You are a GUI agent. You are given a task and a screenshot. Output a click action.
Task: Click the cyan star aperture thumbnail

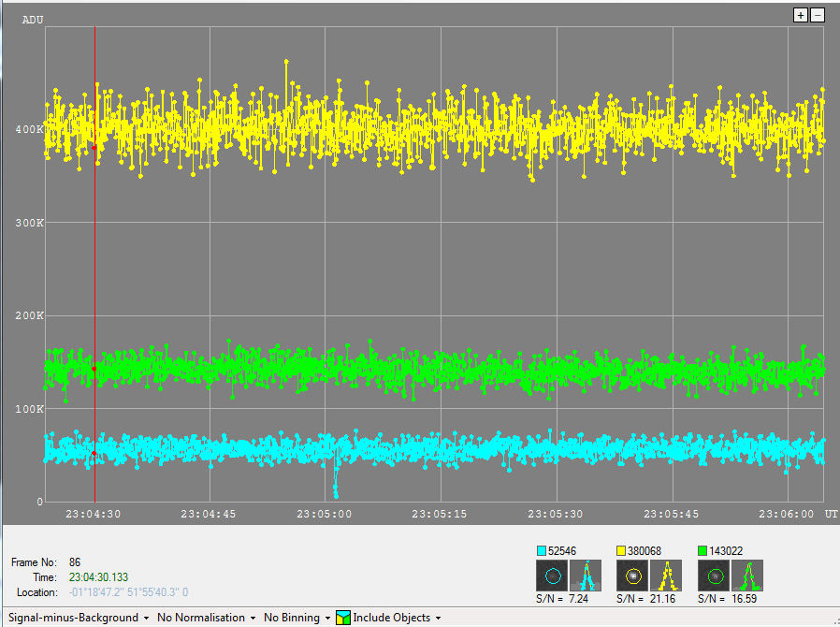(x=552, y=576)
